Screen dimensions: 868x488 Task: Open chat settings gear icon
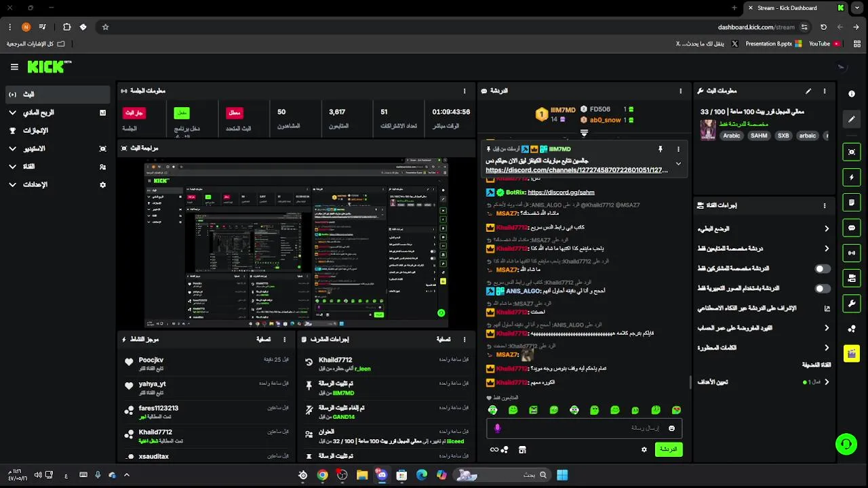644,449
